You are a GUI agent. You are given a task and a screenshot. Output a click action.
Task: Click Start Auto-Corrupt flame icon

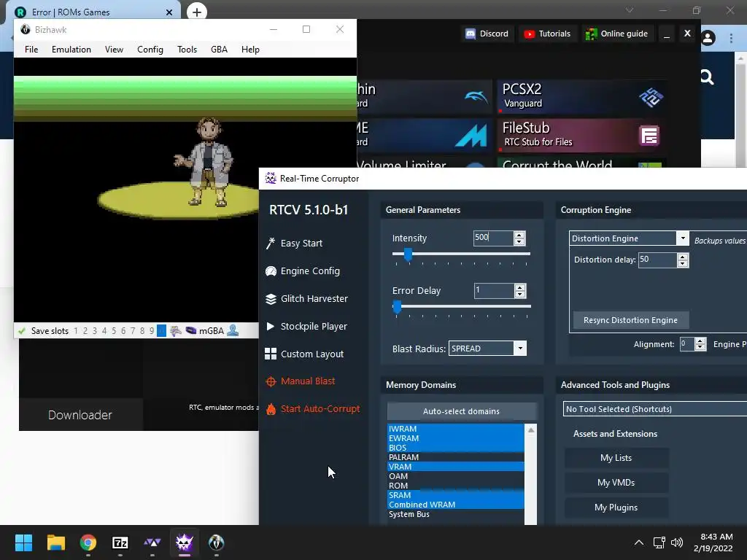point(271,409)
